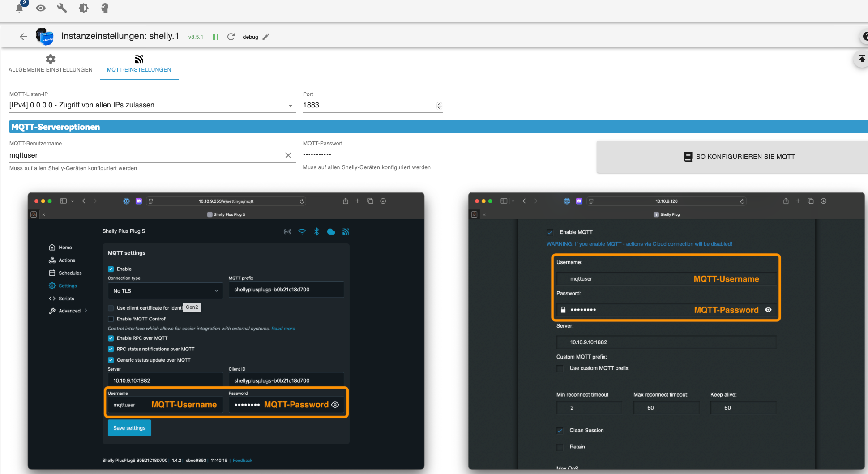
Task: Toggle RPC status notifications over MQTT
Action: tap(111, 349)
